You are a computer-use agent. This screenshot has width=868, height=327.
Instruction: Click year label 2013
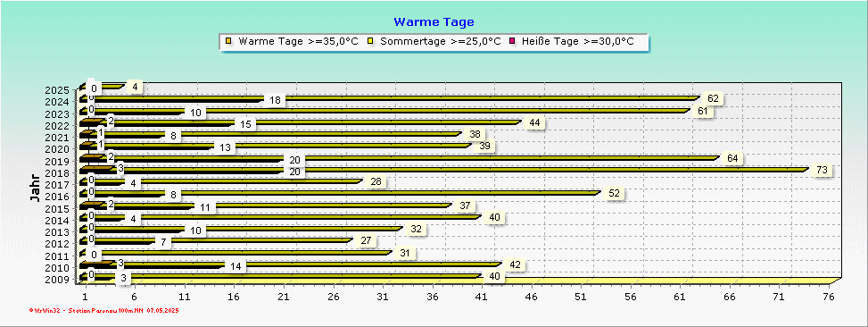[x=58, y=232]
